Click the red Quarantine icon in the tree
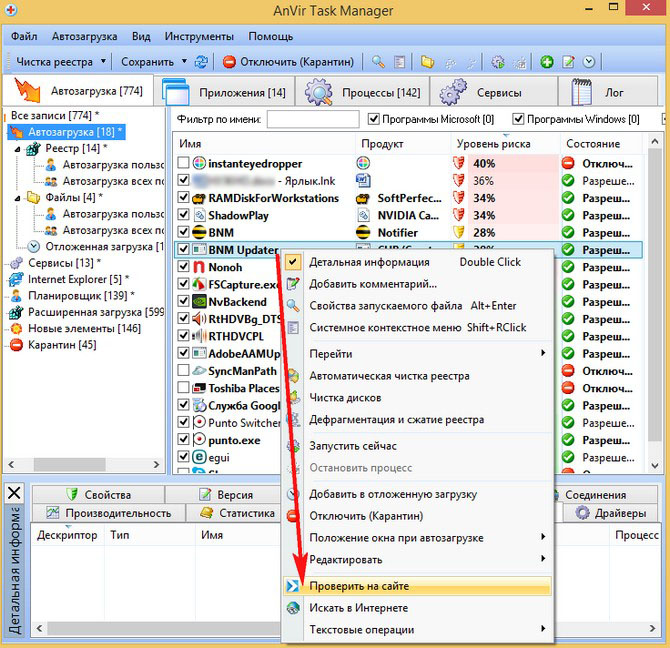The image size is (670, 648). click(x=16, y=345)
